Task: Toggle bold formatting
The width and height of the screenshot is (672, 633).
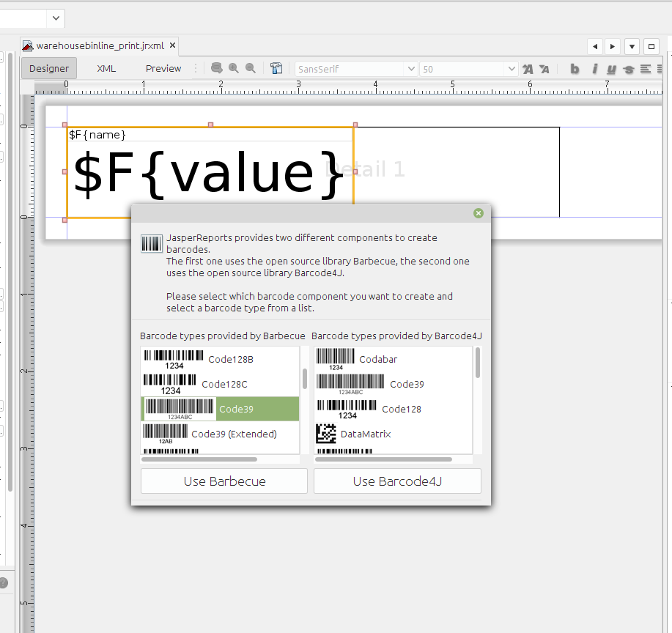Action: [x=575, y=69]
